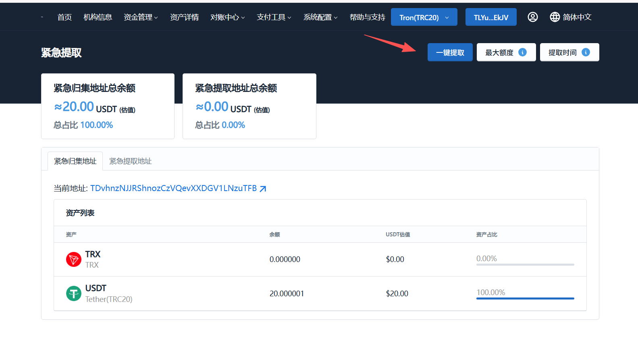Click the Tether(TRC20) label
Image resolution: width=638 pixels, height=364 pixels.
coord(109,299)
